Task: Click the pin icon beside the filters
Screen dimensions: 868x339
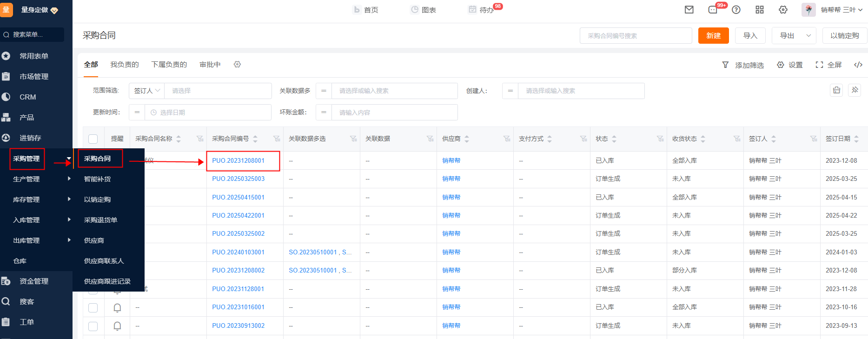Action: pyautogui.click(x=855, y=90)
